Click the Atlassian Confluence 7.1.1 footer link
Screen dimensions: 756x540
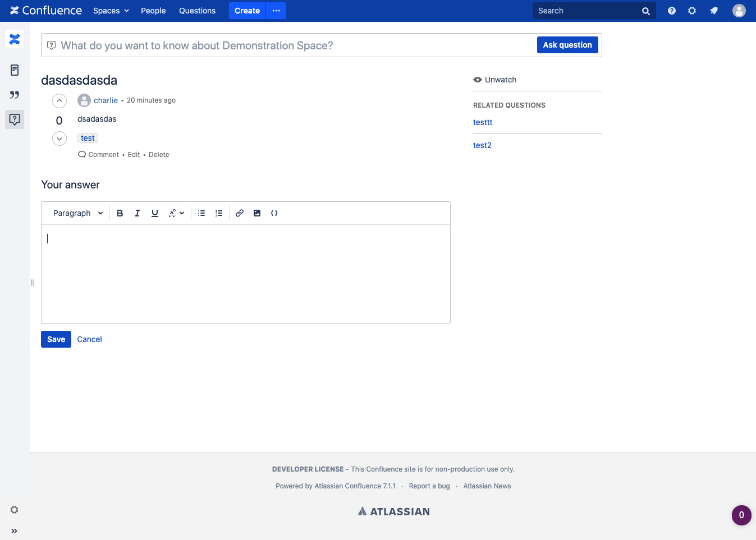click(355, 486)
